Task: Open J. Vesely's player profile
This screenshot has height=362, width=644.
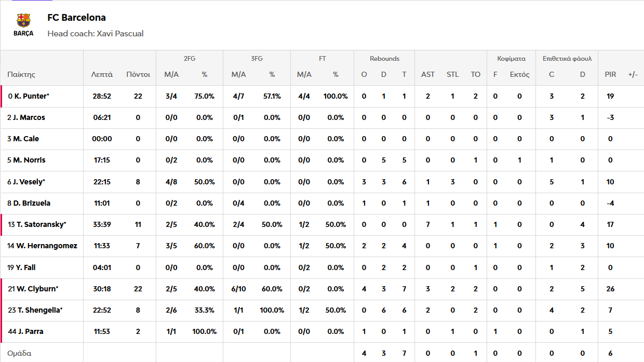Action: pyautogui.click(x=29, y=182)
